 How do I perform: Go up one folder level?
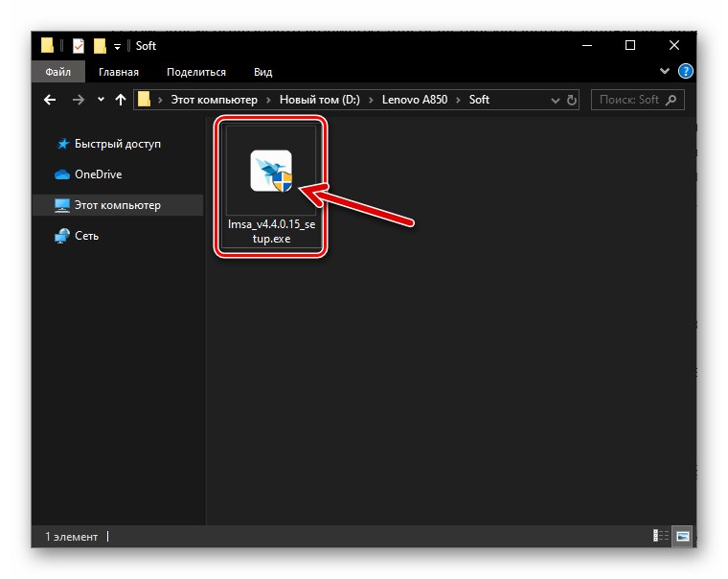click(x=121, y=100)
